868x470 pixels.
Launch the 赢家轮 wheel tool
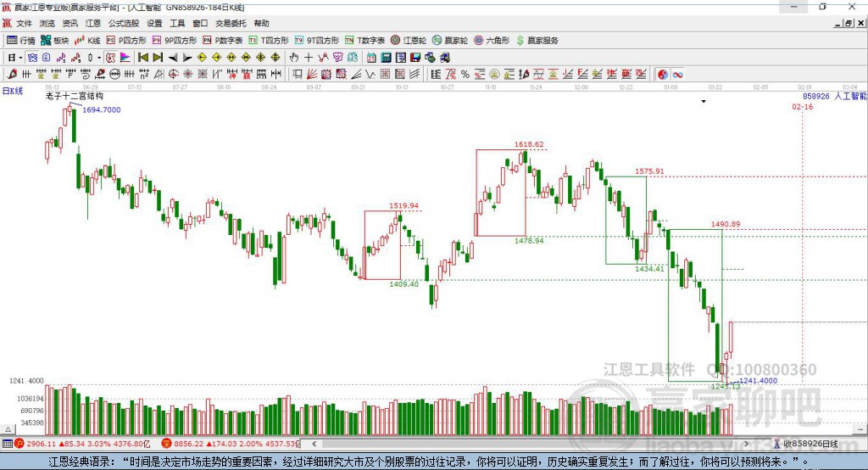[x=450, y=41]
